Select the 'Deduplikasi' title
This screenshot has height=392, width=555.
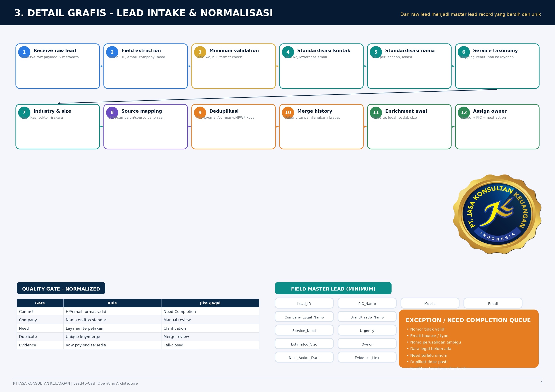(x=224, y=111)
